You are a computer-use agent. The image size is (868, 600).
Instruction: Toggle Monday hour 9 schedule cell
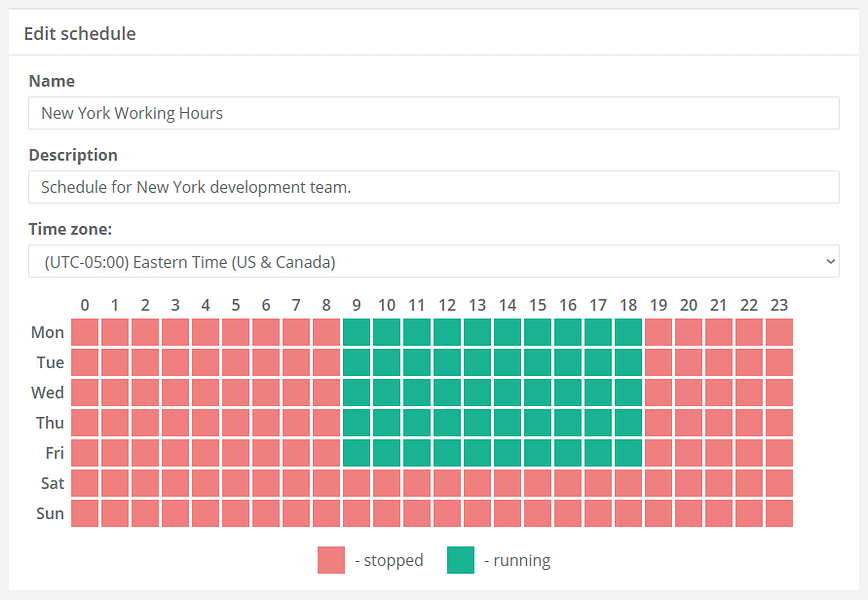356,332
